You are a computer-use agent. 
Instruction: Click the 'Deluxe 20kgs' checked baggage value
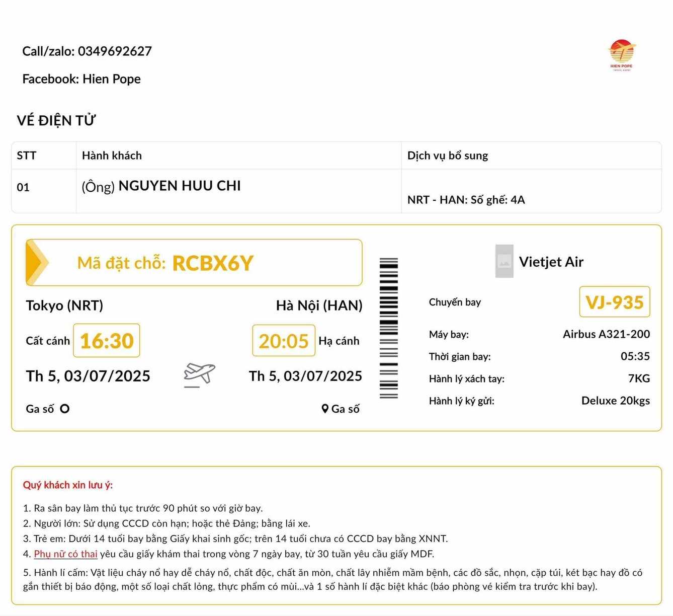click(615, 401)
